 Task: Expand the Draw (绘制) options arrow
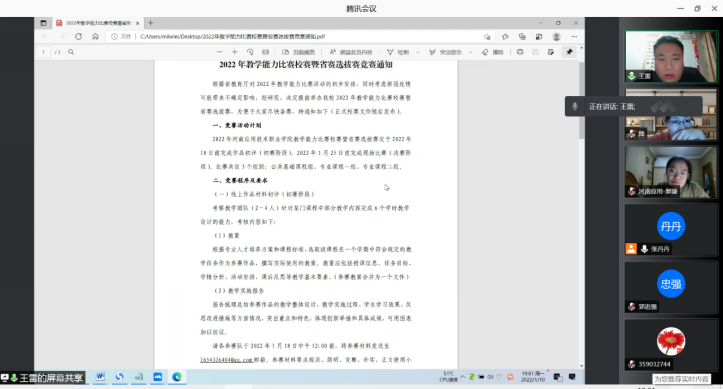point(418,52)
